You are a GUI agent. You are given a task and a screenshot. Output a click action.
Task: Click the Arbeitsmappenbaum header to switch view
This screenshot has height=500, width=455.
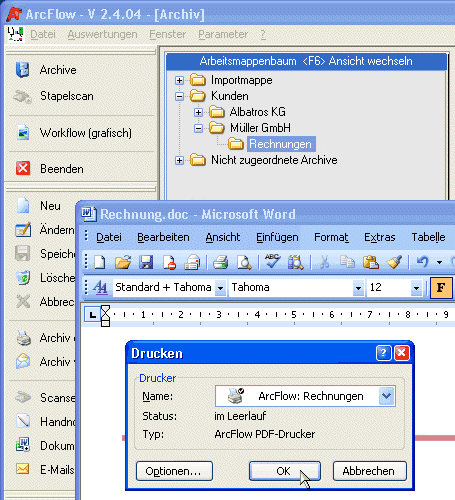(306, 61)
